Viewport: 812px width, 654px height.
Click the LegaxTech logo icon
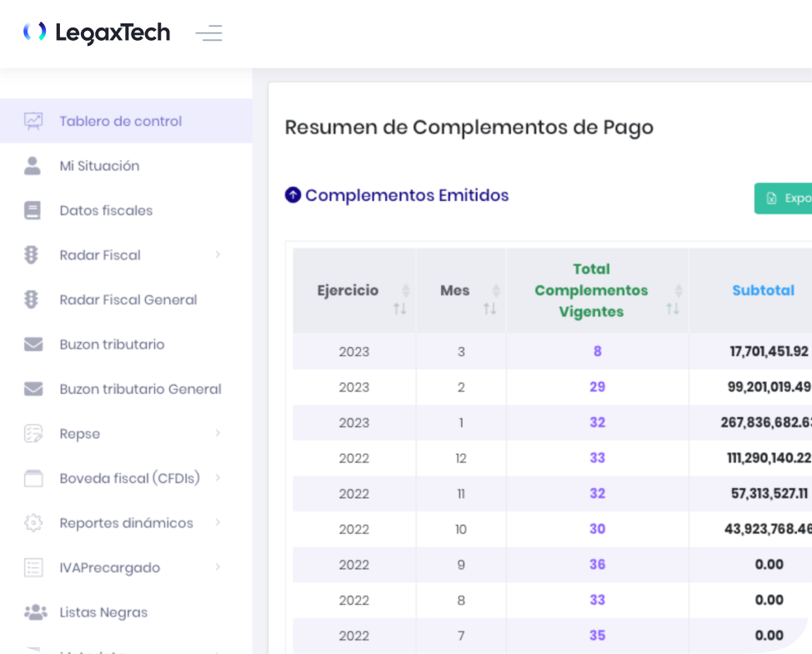[x=34, y=33]
